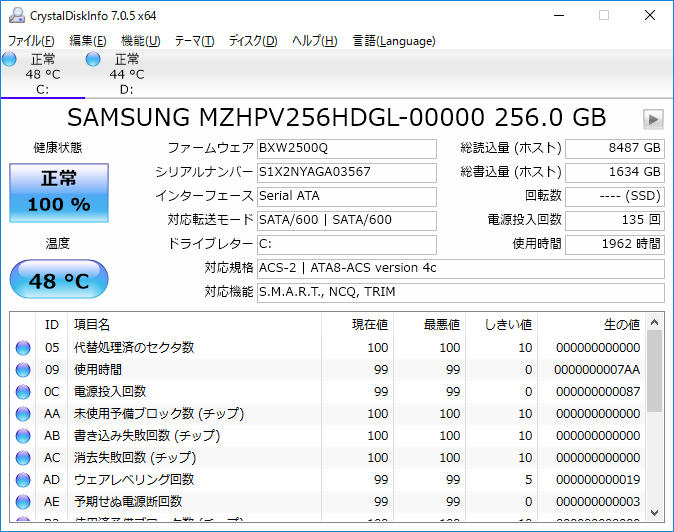Click the ID column header
Screen dimensions: 674x532
pyautogui.click(x=52, y=324)
